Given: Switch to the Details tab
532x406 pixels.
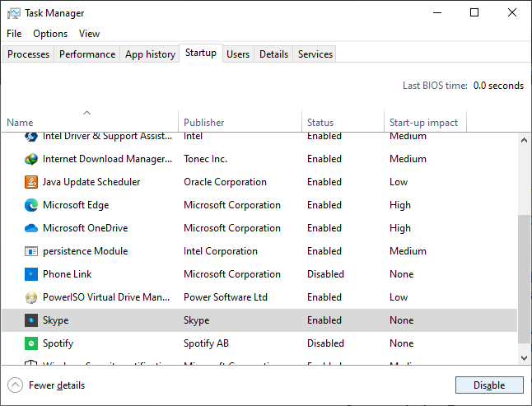Looking at the screenshot, I should (273, 54).
